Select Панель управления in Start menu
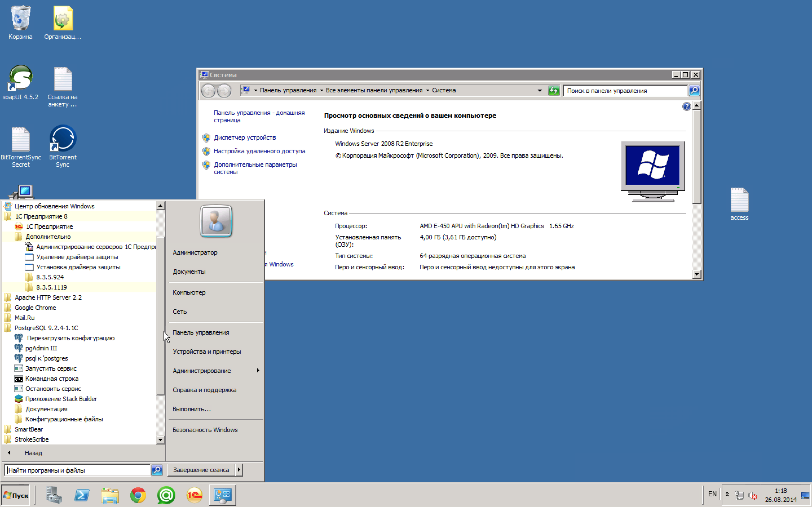812x507 pixels. (x=201, y=332)
